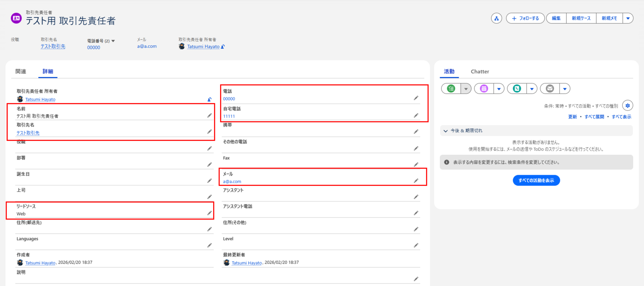The image size is (644, 286).
Task: Click the すべての活動を表示 button
Action: [536, 180]
